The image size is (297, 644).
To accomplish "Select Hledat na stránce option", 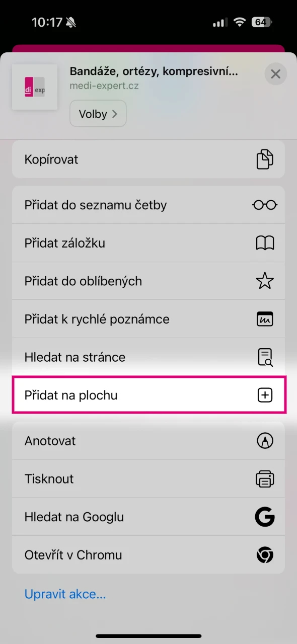I will (148, 357).
